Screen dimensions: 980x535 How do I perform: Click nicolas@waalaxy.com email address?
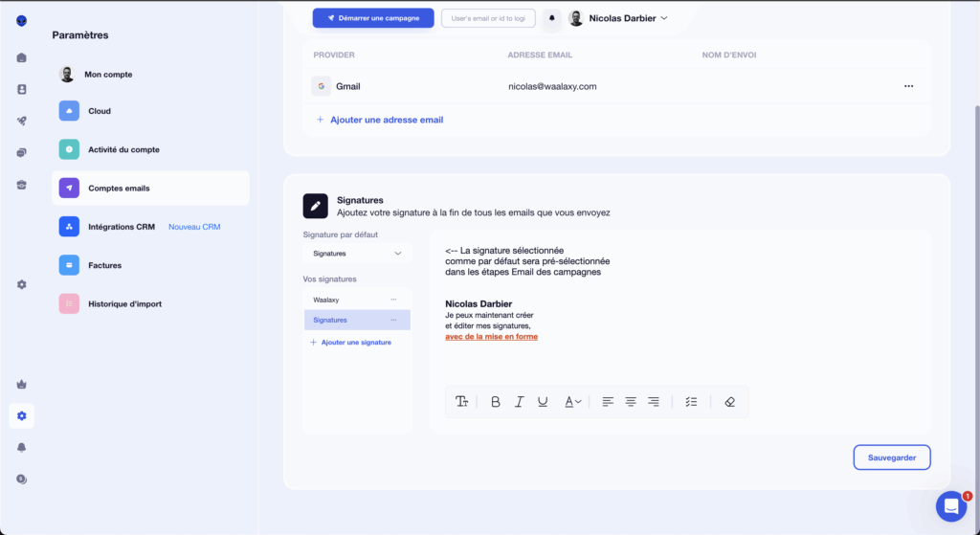552,86
